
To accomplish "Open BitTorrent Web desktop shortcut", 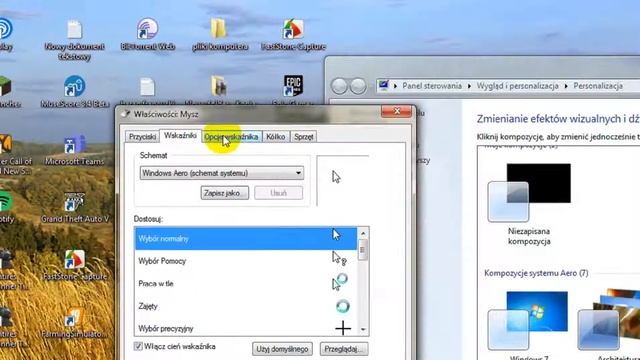I will pyautogui.click(x=147, y=35).
